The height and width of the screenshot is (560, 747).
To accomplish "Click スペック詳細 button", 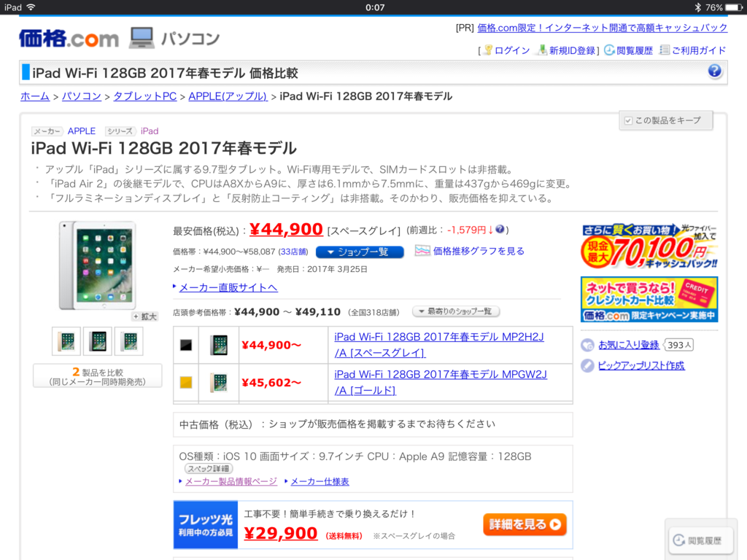I will 208,469.
